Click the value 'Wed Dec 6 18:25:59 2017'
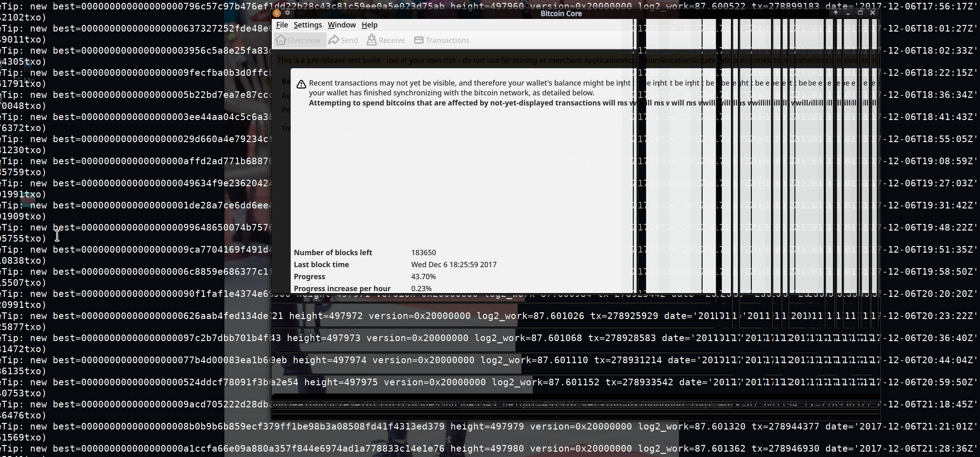The image size is (980, 457). [454, 264]
